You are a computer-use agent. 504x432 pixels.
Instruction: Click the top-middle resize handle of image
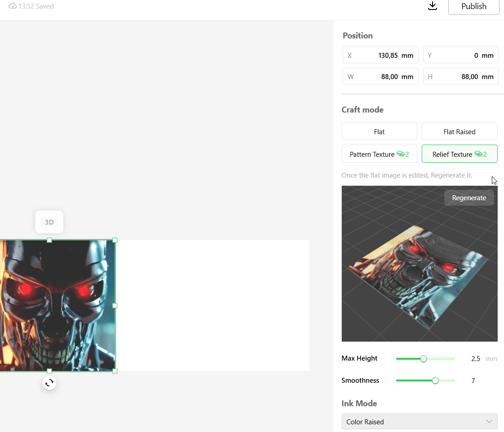pyautogui.click(x=49, y=240)
